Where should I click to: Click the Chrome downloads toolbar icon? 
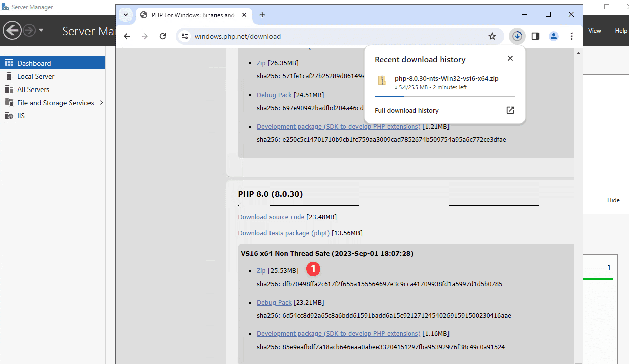[x=517, y=36]
